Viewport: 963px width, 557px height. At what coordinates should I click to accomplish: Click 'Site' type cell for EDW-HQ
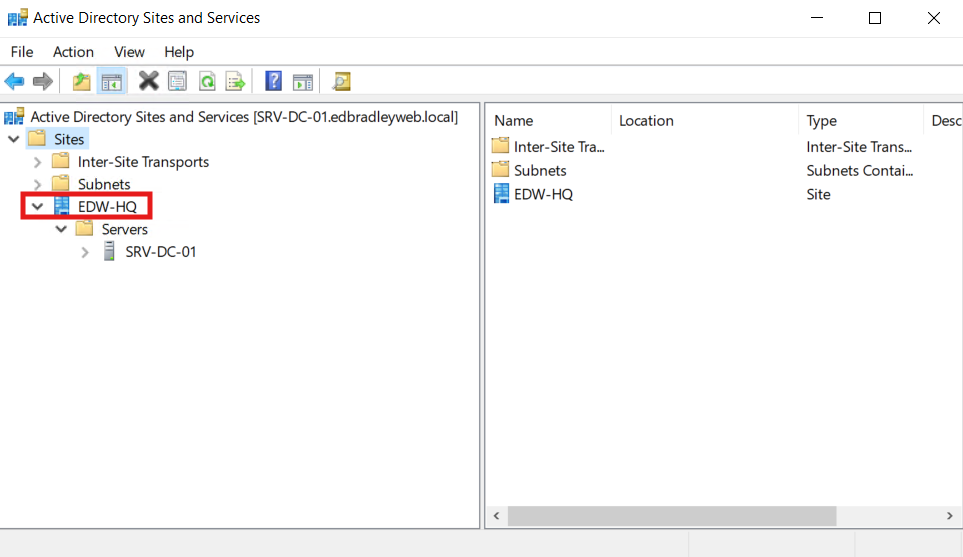pos(818,194)
